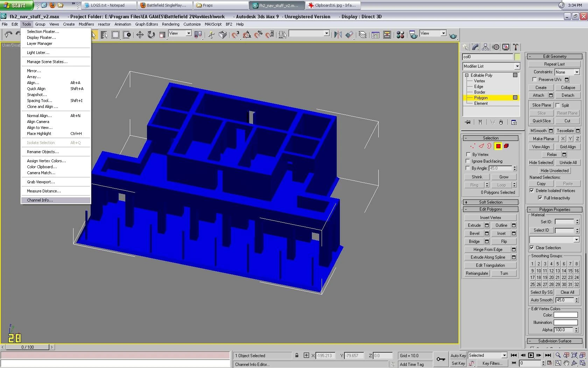Click the Mirror tool icon

[338, 35]
